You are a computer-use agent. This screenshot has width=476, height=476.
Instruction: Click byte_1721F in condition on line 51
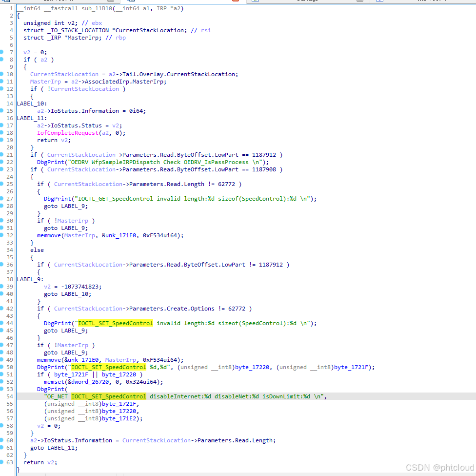[71, 374]
